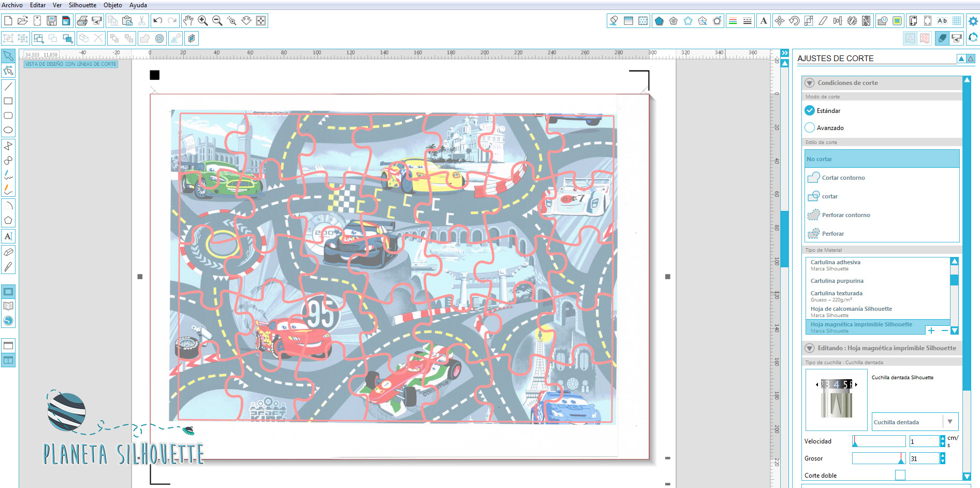Toggle the active cut settings panel button

click(x=942, y=38)
